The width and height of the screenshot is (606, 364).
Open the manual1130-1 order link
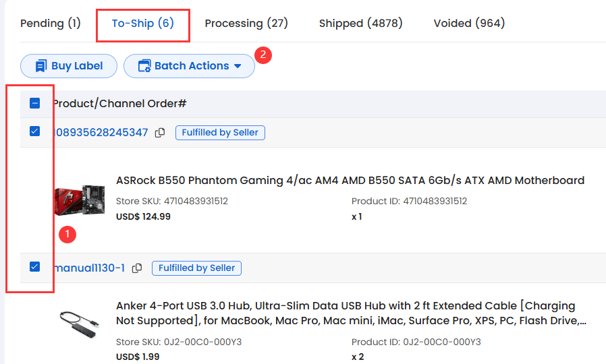(90, 268)
